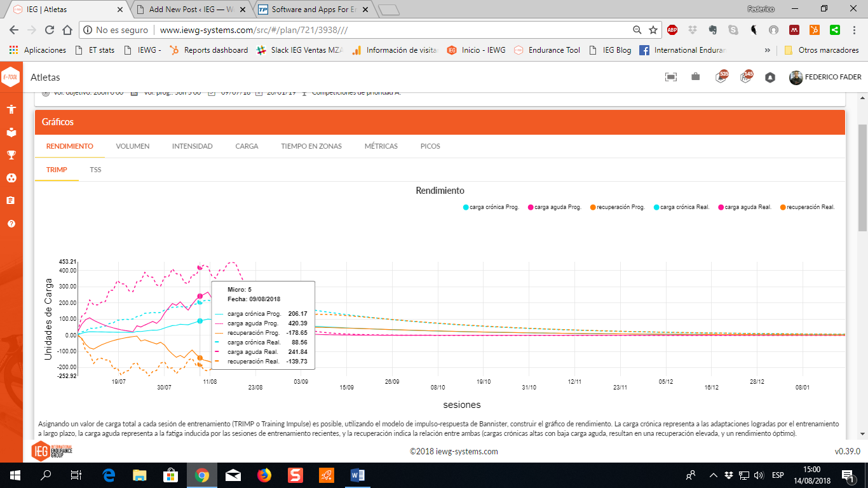Select the TRIMP sub-tab
The width and height of the screenshot is (868, 488).
[x=57, y=170]
